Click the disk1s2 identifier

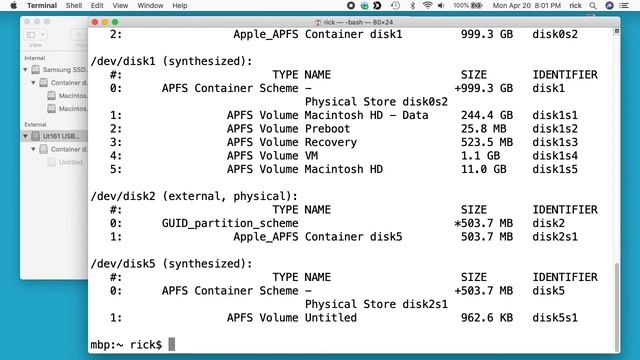555,129
